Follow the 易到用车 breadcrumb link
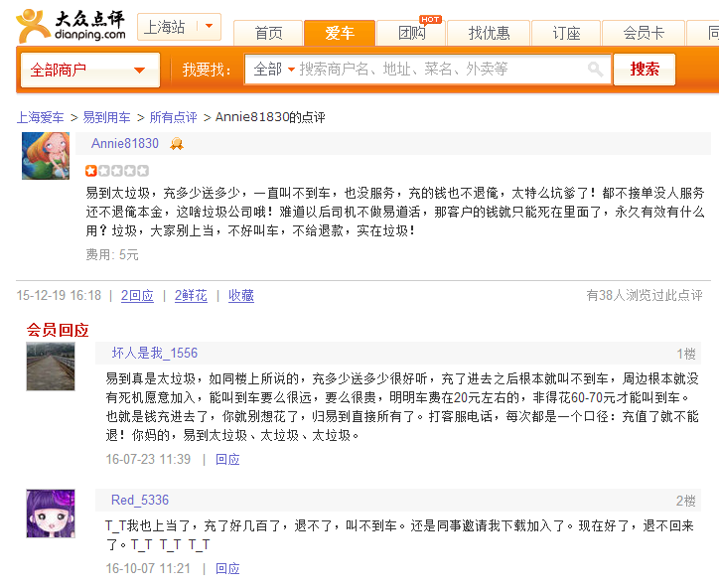The height and width of the screenshot is (588, 719). click(x=106, y=117)
